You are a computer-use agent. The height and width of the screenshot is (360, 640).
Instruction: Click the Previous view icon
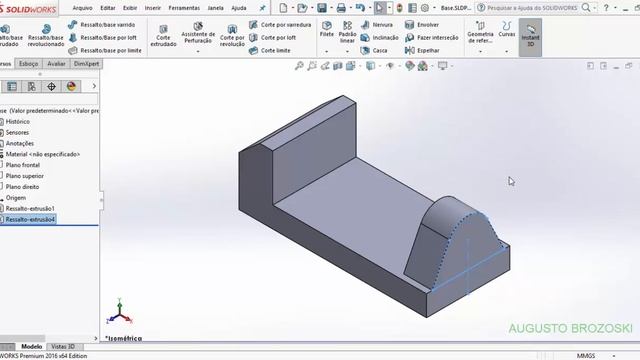tap(325, 66)
